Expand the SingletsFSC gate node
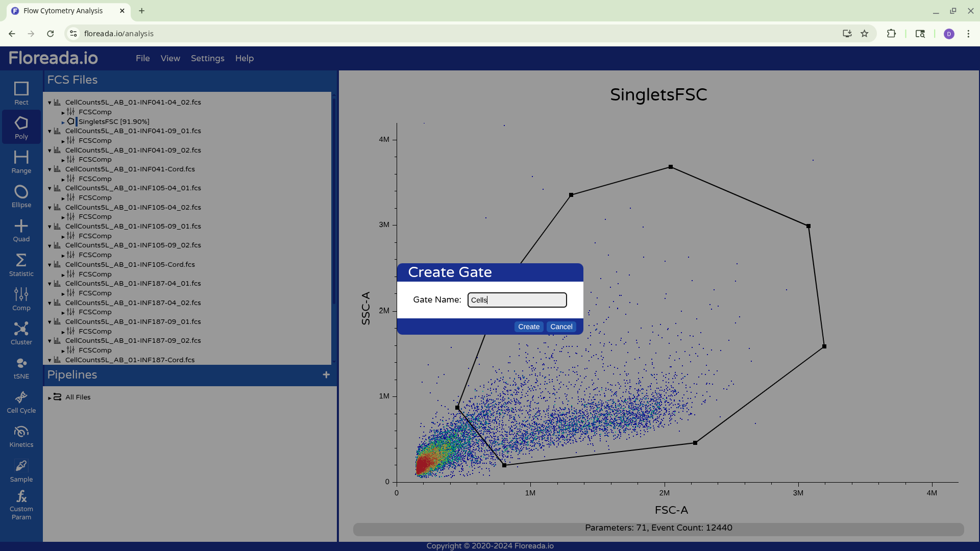This screenshot has height=551, width=980. click(63, 122)
